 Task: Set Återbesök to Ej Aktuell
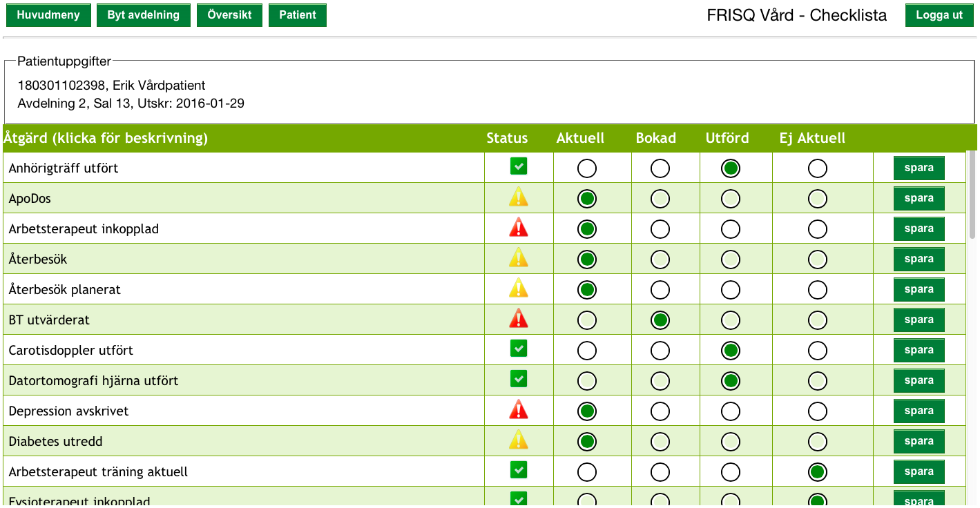pyautogui.click(x=818, y=260)
